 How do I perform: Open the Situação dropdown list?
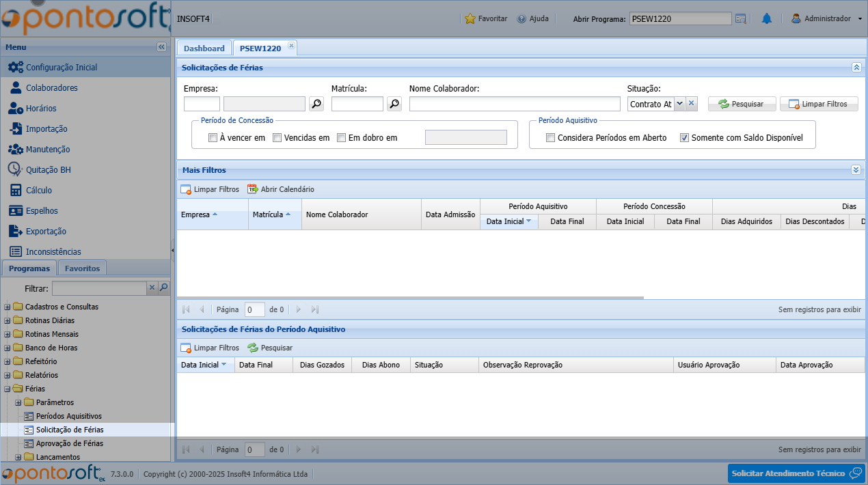[x=679, y=104]
